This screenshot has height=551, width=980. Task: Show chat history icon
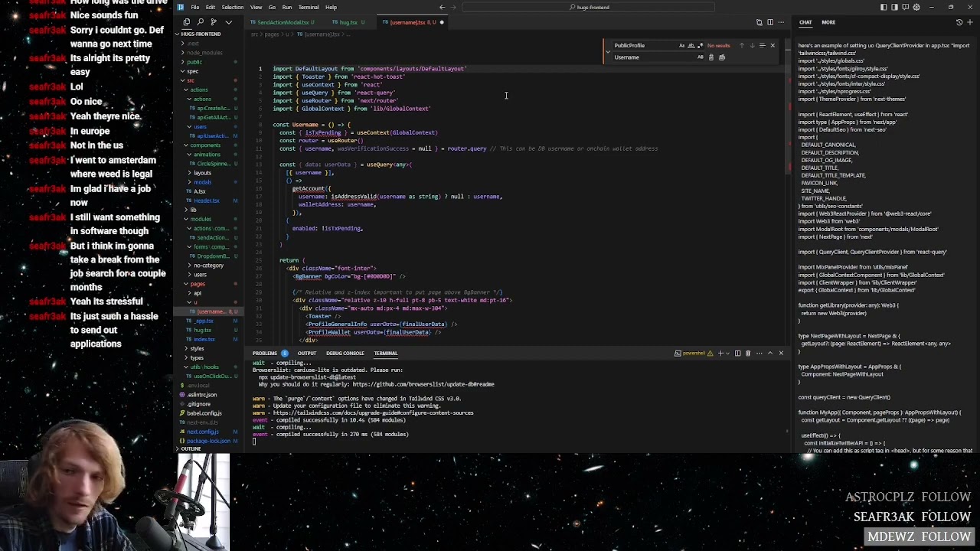959,22
